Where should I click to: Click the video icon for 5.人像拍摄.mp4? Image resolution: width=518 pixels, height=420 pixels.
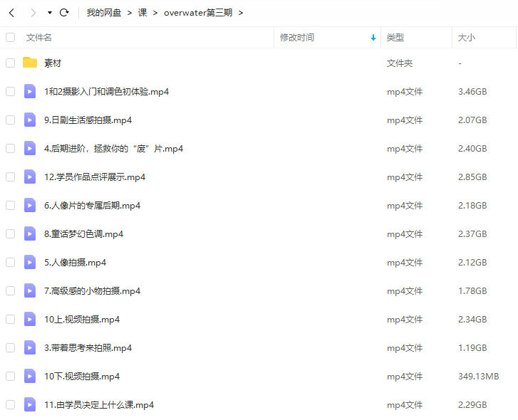pyautogui.click(x=30, y=262)
